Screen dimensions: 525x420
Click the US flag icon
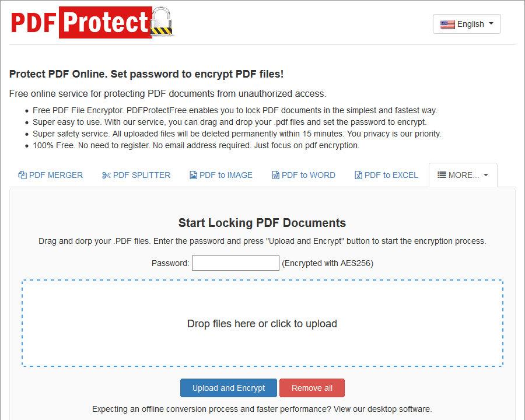(447, 24)
